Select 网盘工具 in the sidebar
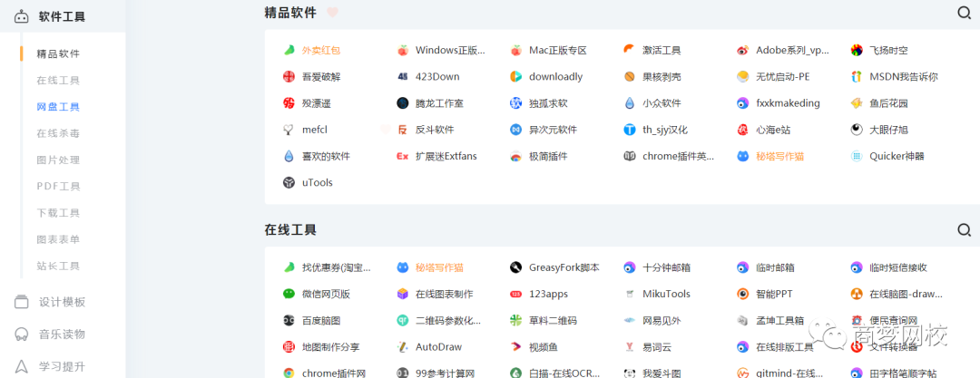980x378 pixels. click(x=58, y=107)
